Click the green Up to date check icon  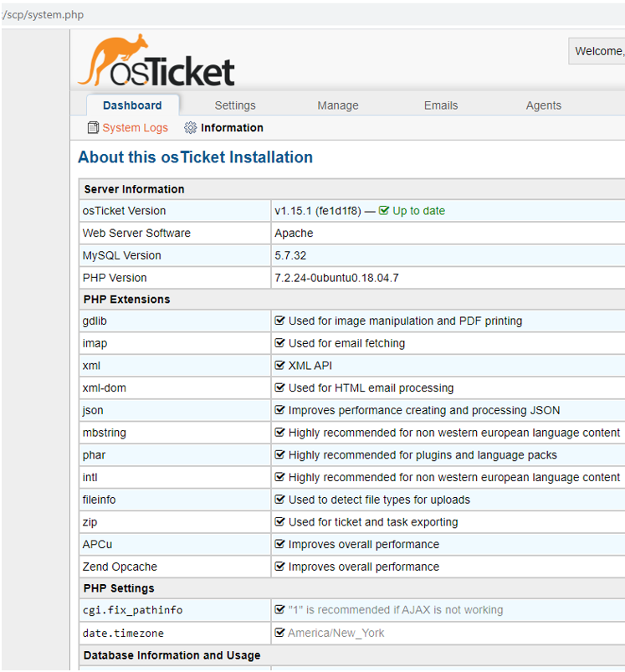point(384,211)
